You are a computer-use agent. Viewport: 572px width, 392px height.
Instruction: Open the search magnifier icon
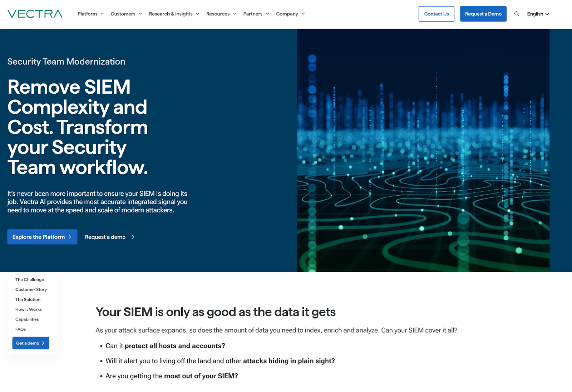point(517,14)
